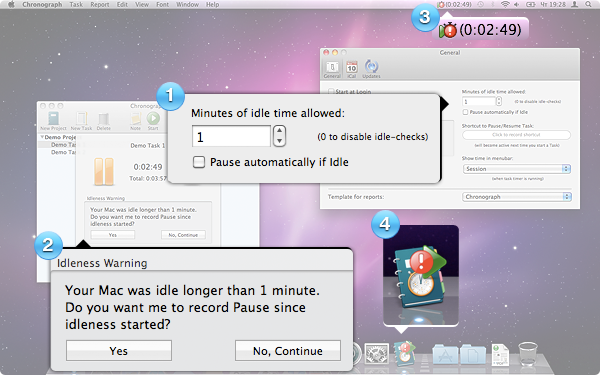This screenshot has height=375, width=600.
Task: Click the idle minutes input field in General window
Action: pyautogui.click(x=478, y=101)
